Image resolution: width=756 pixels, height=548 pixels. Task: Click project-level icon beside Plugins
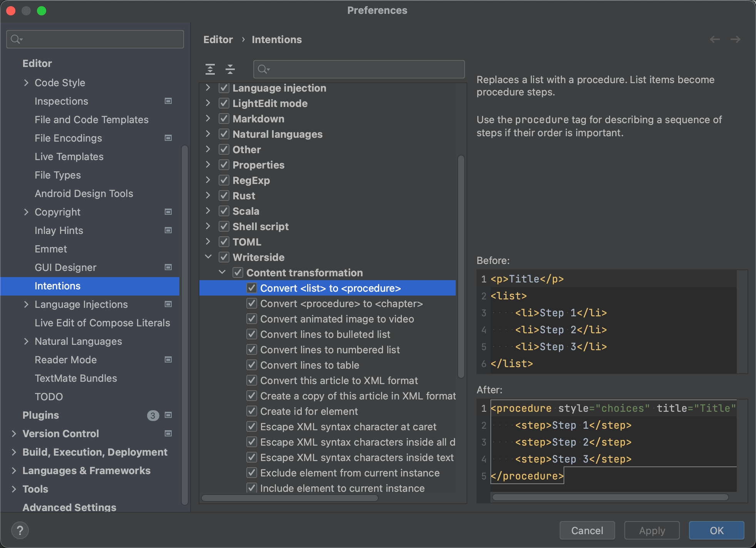pos(168,415)
